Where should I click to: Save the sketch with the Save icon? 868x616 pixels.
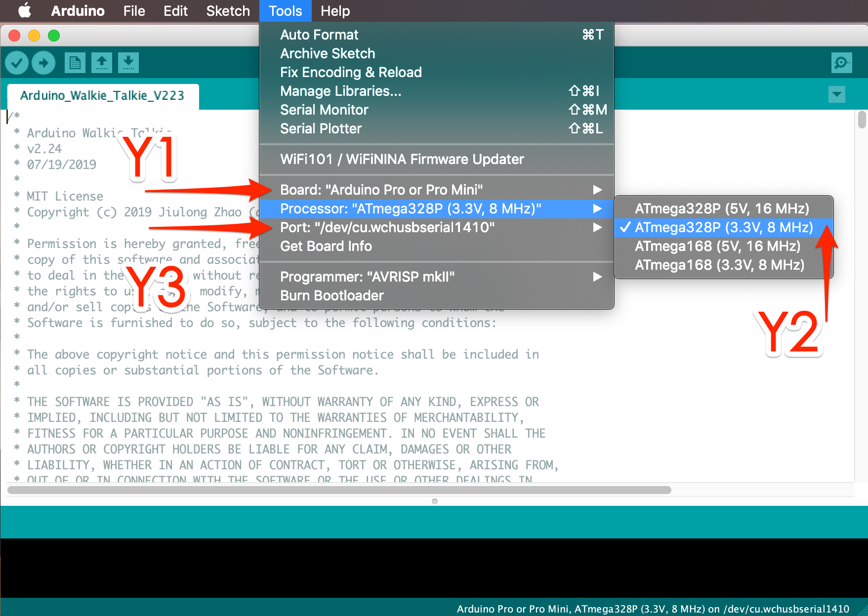click(128, 63)
